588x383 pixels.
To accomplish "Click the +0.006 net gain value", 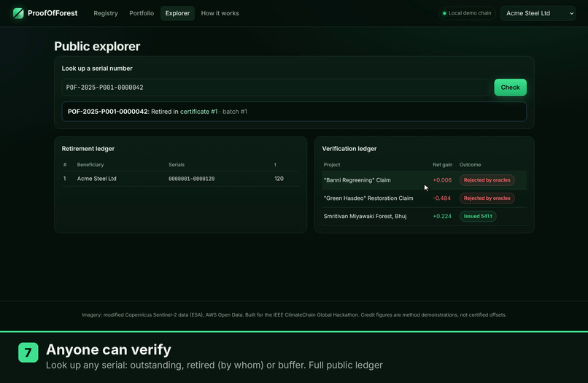I will tap(442, 180).
